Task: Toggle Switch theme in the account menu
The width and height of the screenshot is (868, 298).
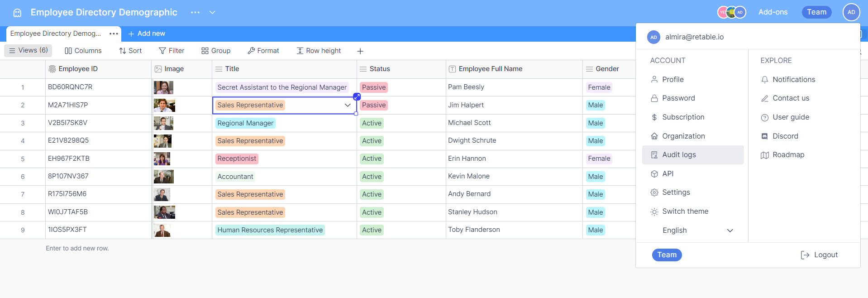Action: pyautogui.click(x=685, y=211)
